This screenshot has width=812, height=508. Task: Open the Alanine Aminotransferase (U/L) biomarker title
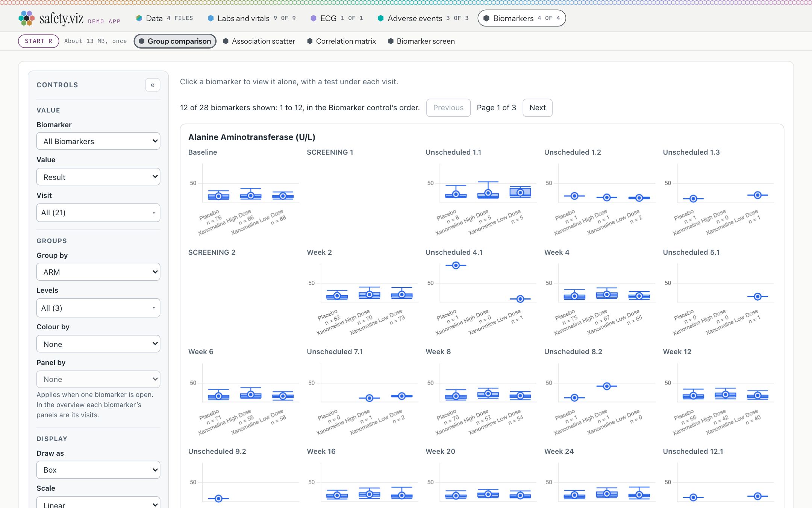[x=252, y=137]
